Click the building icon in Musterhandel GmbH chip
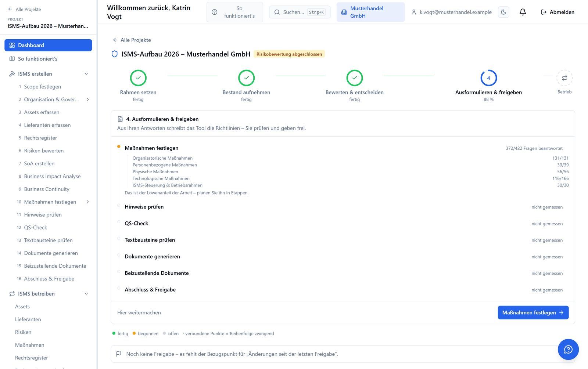Image resolution: width=588 pixels, height=369 pixels. pos(344,12)
